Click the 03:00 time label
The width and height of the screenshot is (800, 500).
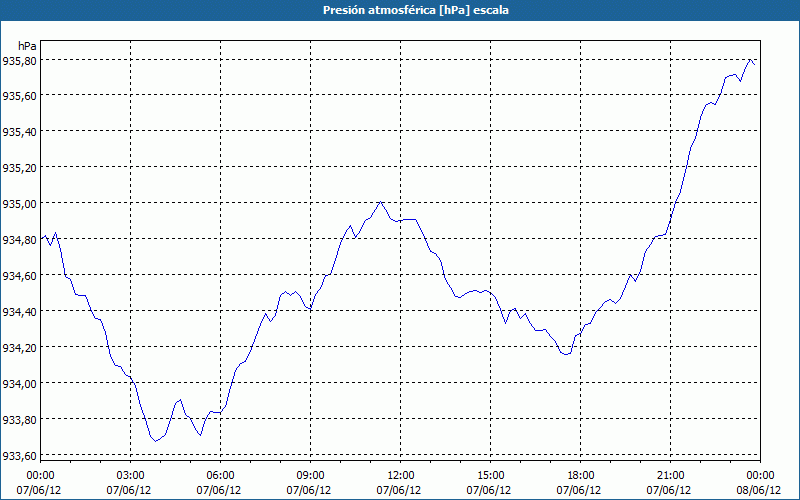131,476
